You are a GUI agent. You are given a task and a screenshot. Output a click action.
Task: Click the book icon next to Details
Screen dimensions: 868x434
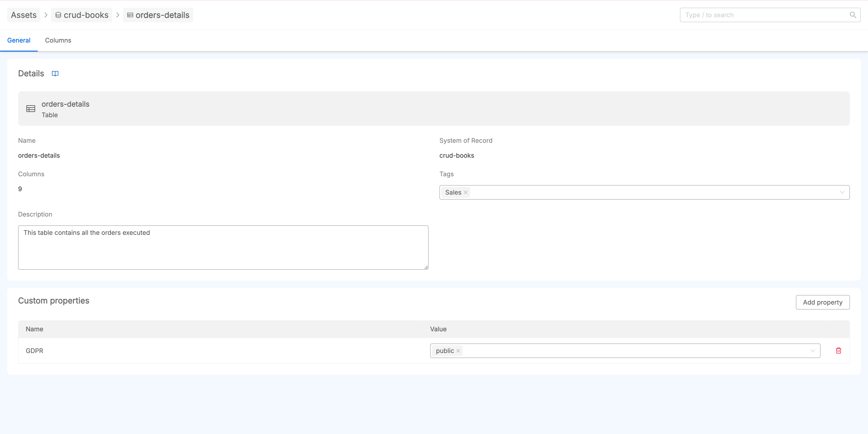click(x=55, y=74)
